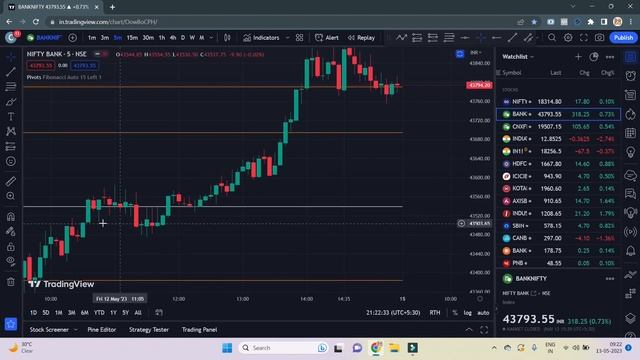Open the Strategy Tester tab
The width and height of the screenshot is (640, 360).
(x=149, y=330)
